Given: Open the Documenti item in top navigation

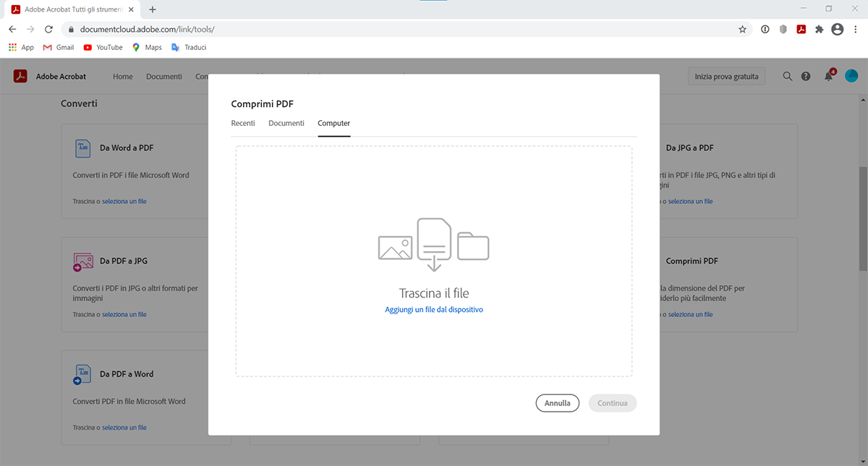Looking at the screenshot, I should coord(164,76).
